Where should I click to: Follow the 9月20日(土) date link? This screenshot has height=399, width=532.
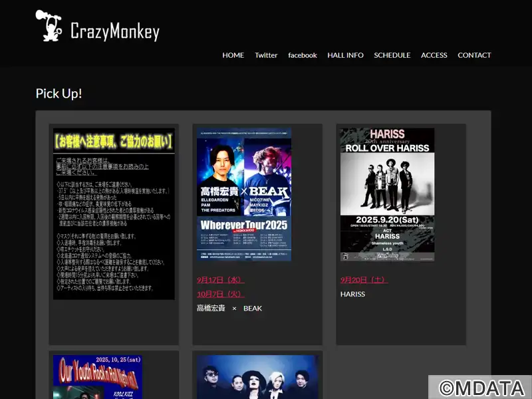point(364,280)
